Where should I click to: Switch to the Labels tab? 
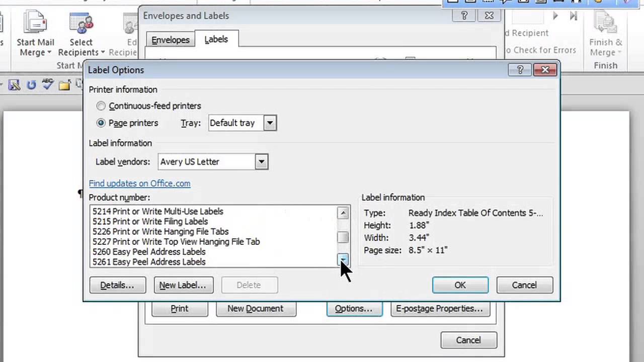216,39
